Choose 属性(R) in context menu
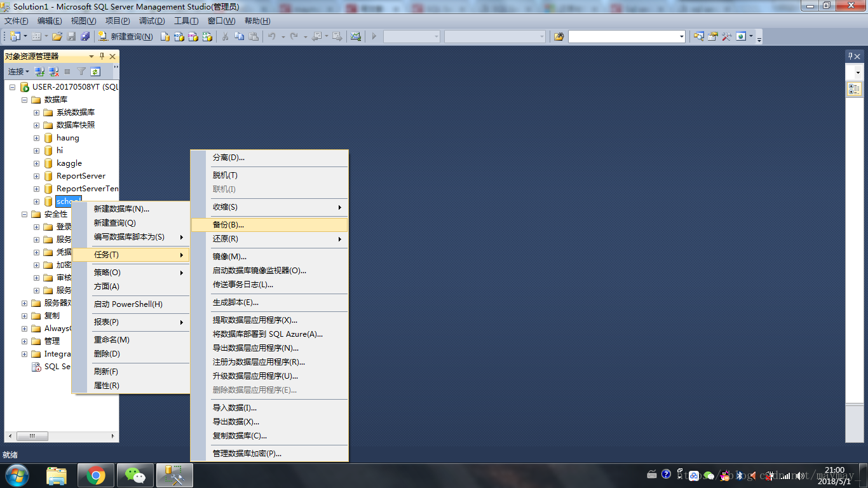The image size is (868, 488). (x=130, y=386)
